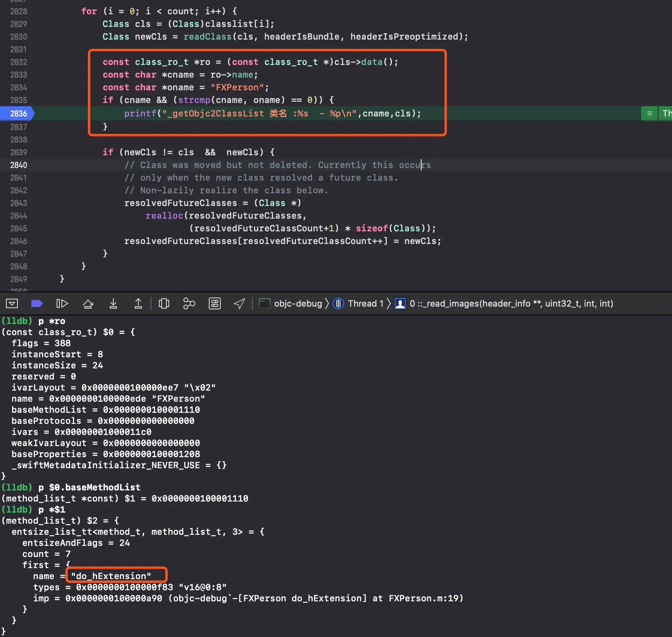Click the entsize_list_tt template line in console
The height and width of the screenshot is (637, 672).
[138, 532]
